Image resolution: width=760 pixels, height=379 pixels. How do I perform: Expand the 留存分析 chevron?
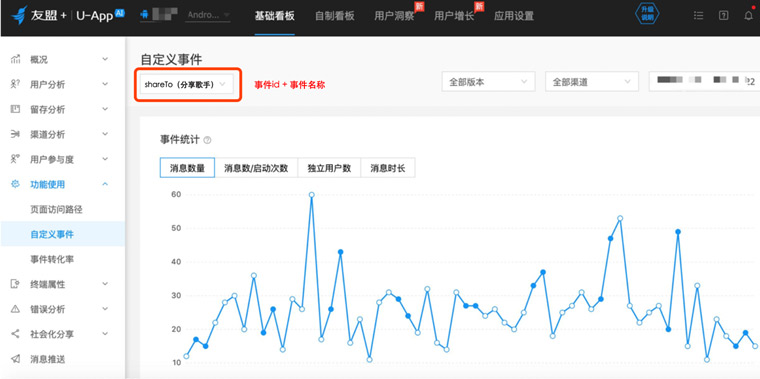105,110
